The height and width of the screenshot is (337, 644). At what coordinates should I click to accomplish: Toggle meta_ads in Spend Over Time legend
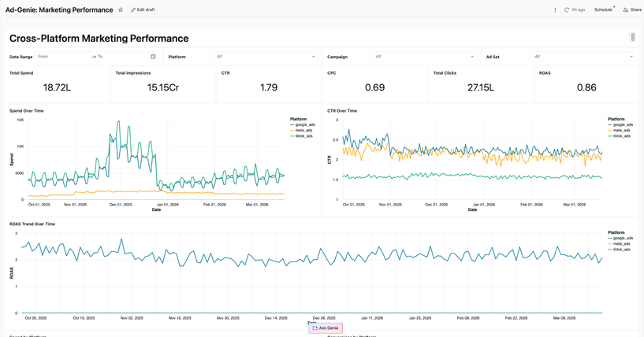coord(301,131)
